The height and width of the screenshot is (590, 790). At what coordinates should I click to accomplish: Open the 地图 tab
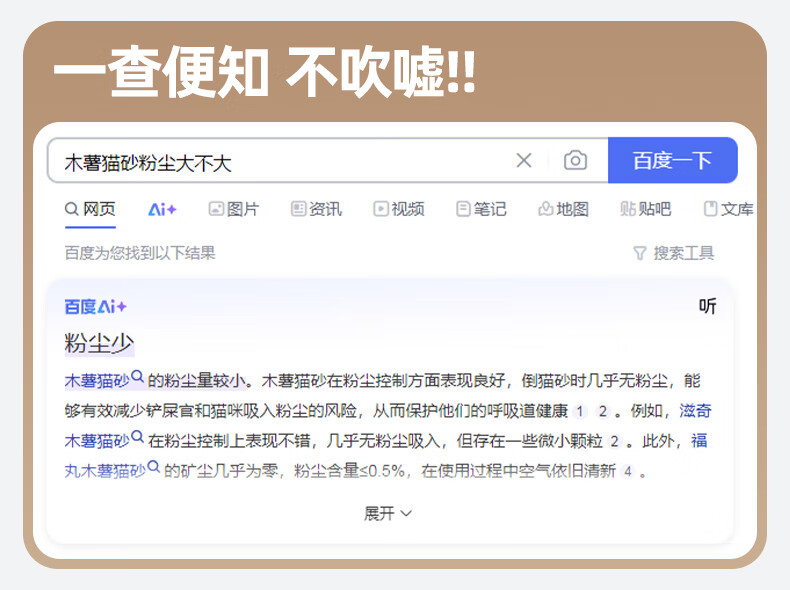[x=563, y=209]
